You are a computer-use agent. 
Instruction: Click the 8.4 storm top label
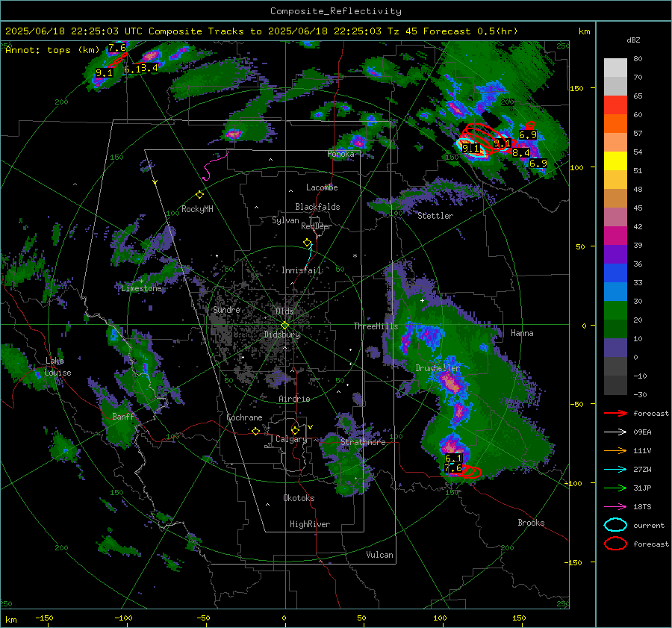click(x=520, y=152)
